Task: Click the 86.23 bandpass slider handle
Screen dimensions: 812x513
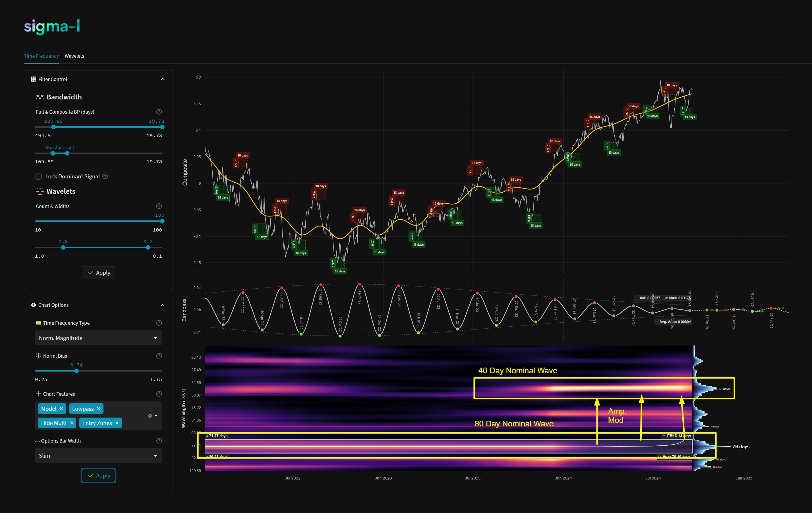Action: point(53,153)
